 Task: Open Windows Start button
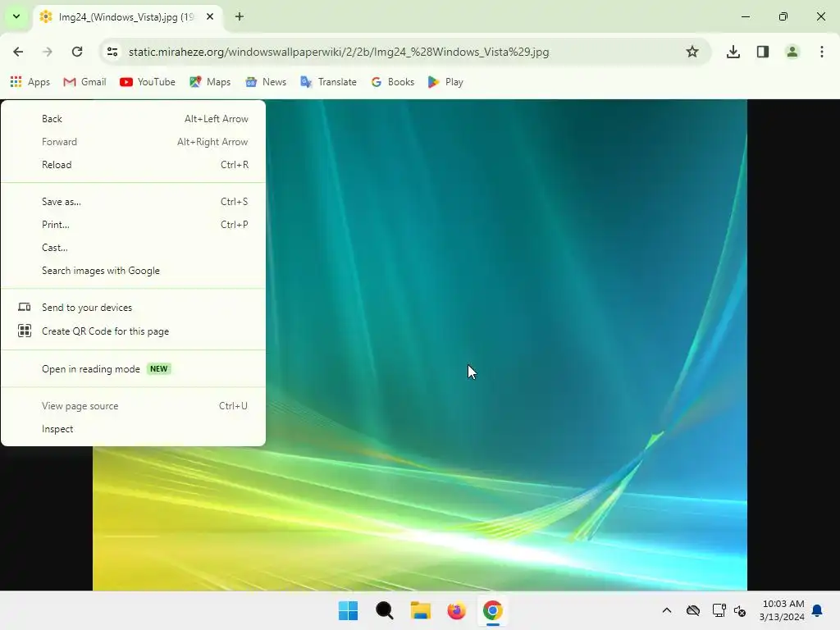348,610
